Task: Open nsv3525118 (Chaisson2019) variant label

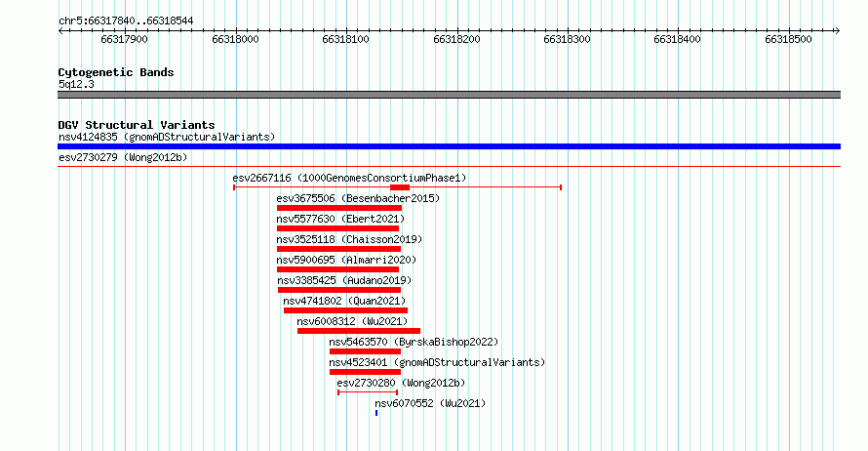Action: (349, 239)
